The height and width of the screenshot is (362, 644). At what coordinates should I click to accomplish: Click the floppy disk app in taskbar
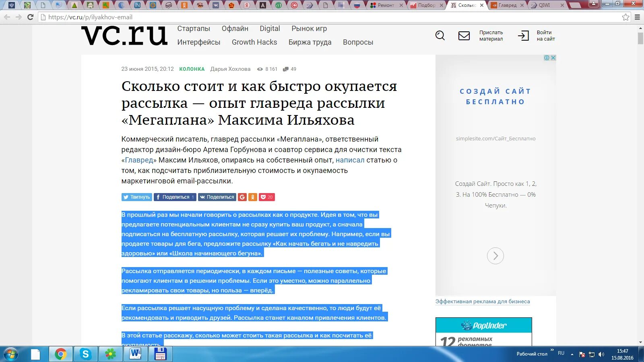160,354
